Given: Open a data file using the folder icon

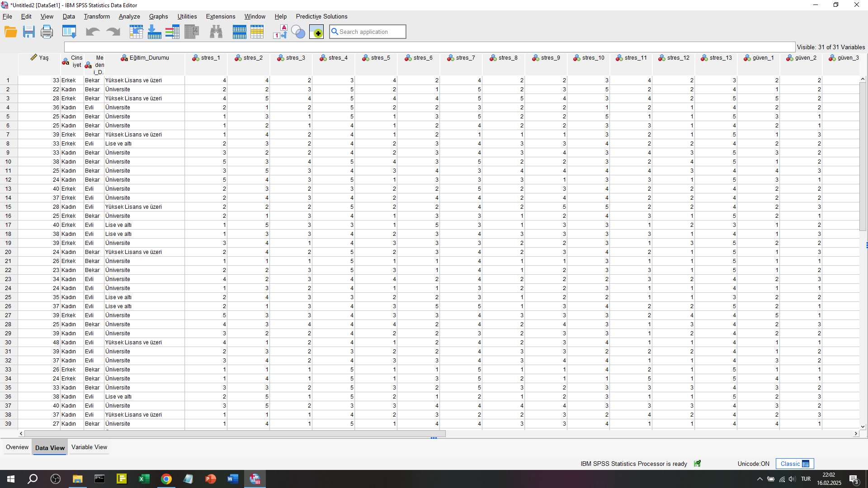Looking at the screenshot, I should point(10,32).
